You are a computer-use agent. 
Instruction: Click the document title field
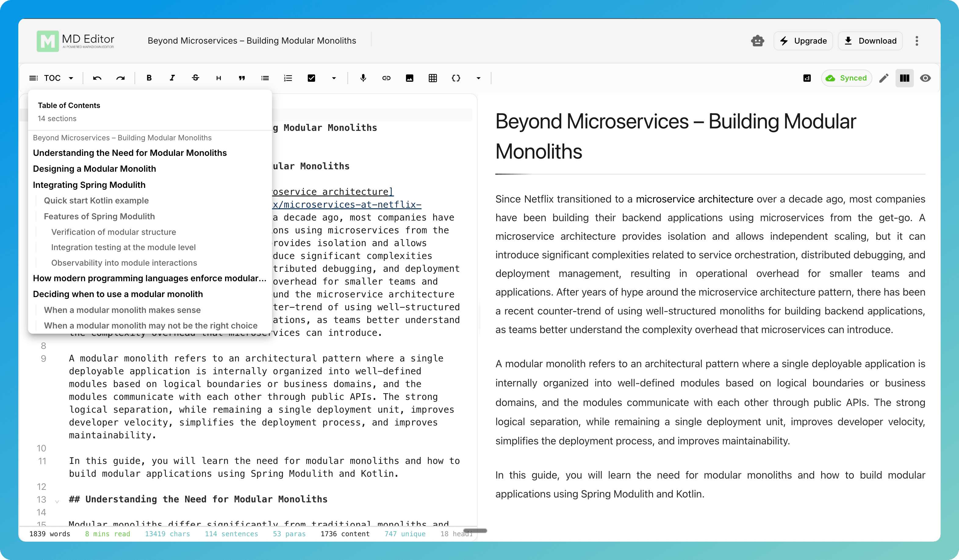(x=252, y=41)
